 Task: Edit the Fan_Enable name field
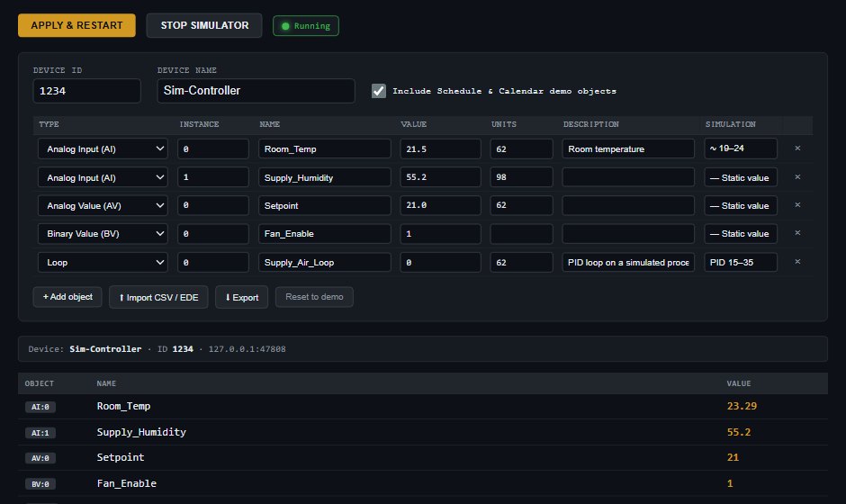(324, 234)
